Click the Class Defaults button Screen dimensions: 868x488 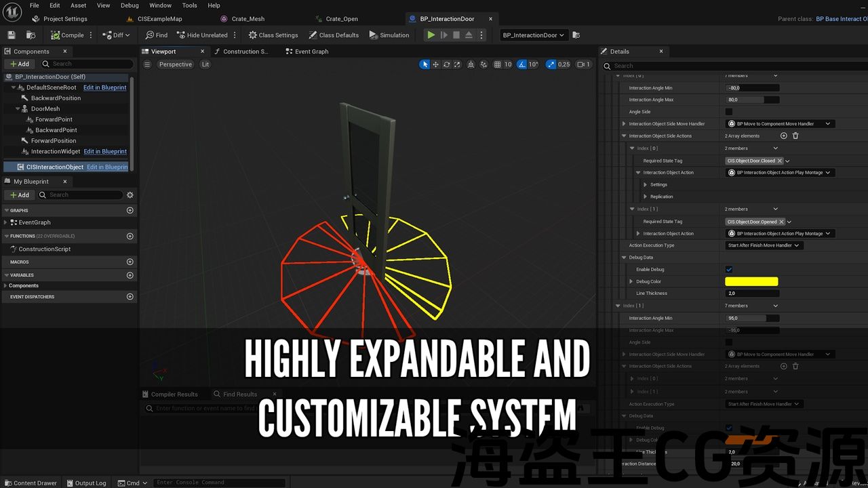pyautogui.click(x=333, y=35)
